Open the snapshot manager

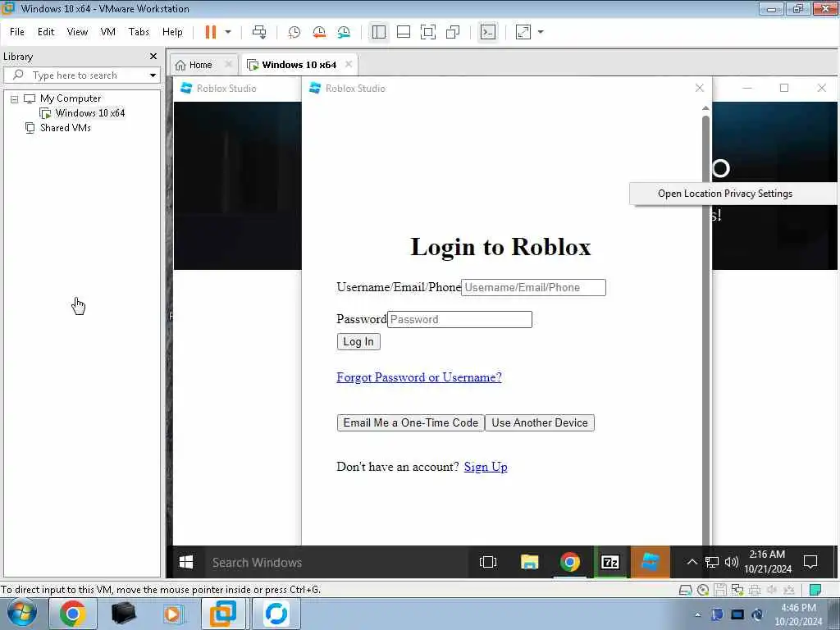click(344, 32)
